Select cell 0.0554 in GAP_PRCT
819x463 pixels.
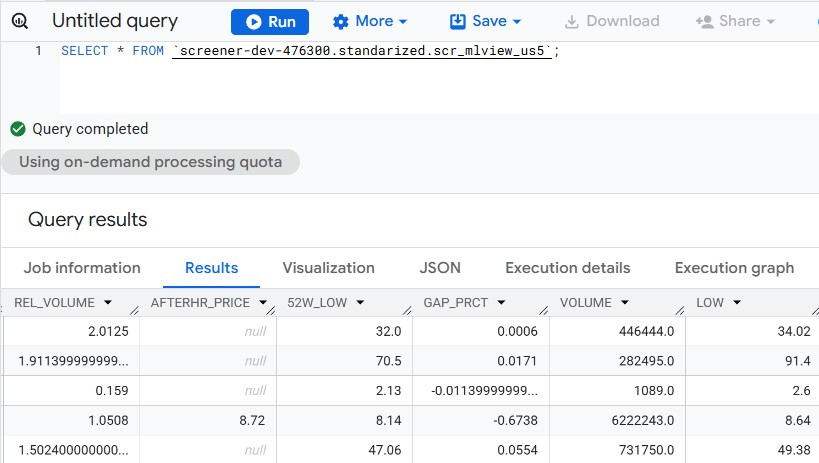pyautogui.click(x=481, y=449)
